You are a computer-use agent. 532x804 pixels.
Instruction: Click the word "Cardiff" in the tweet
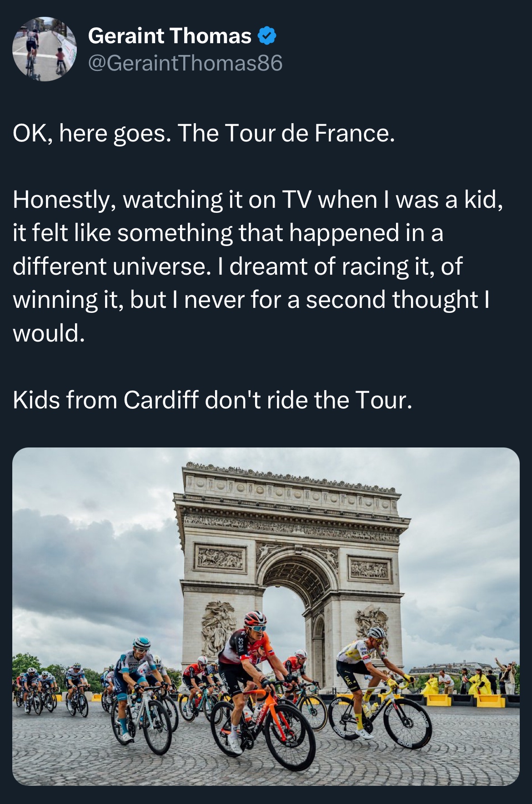(x=161, y=400)
